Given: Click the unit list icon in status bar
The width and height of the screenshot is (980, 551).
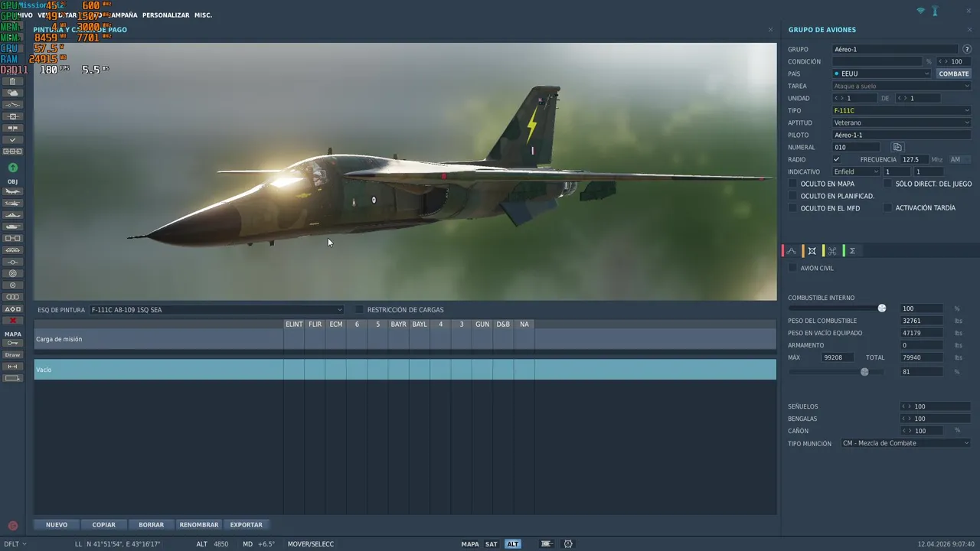Looking at the screenshot, I should click(x=547, y=544).
